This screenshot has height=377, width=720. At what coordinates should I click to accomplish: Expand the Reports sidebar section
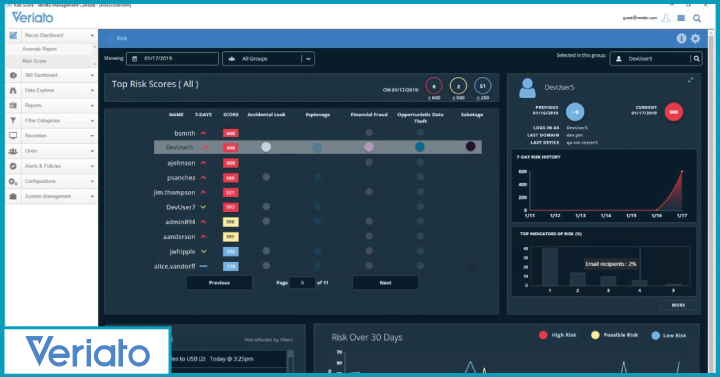click(x=52, y=106)
